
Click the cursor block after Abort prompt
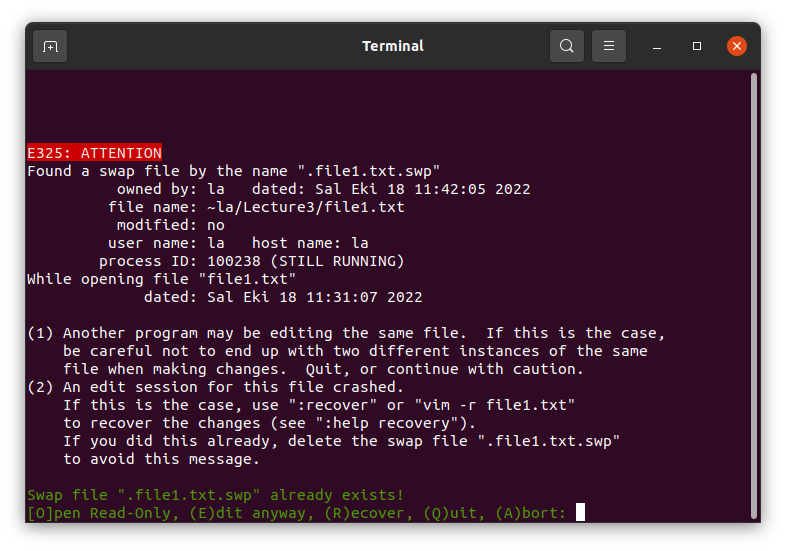pyautogui.click(x=580, y=513)
